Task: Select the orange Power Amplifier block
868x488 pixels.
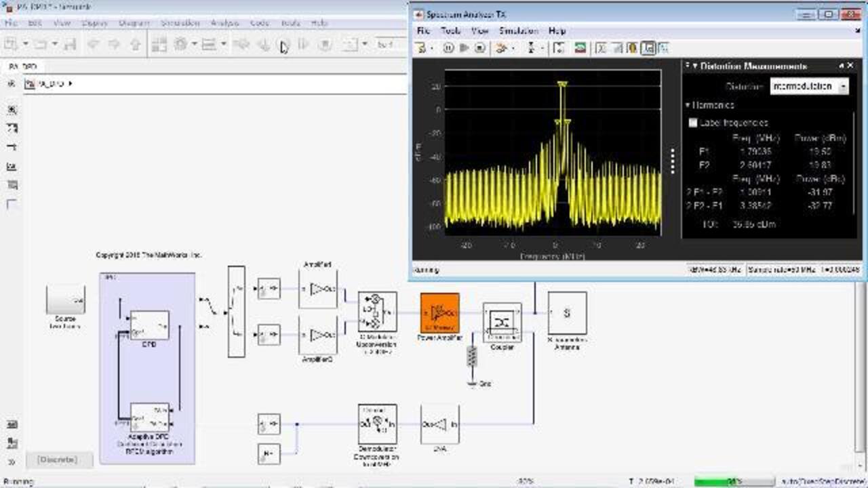Action: pos(439,312)
